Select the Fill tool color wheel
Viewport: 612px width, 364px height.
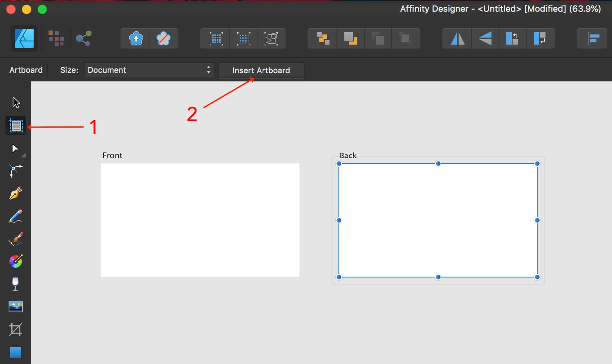point(16,261)
